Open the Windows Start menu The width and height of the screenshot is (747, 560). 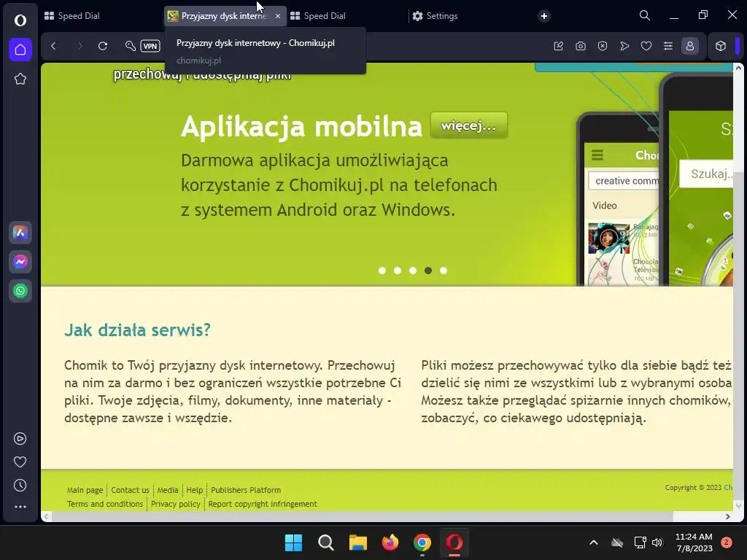[293, 542]
